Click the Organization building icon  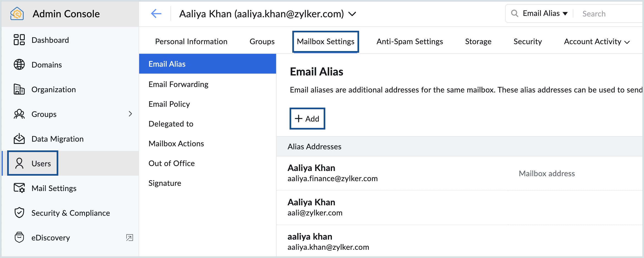19,89
